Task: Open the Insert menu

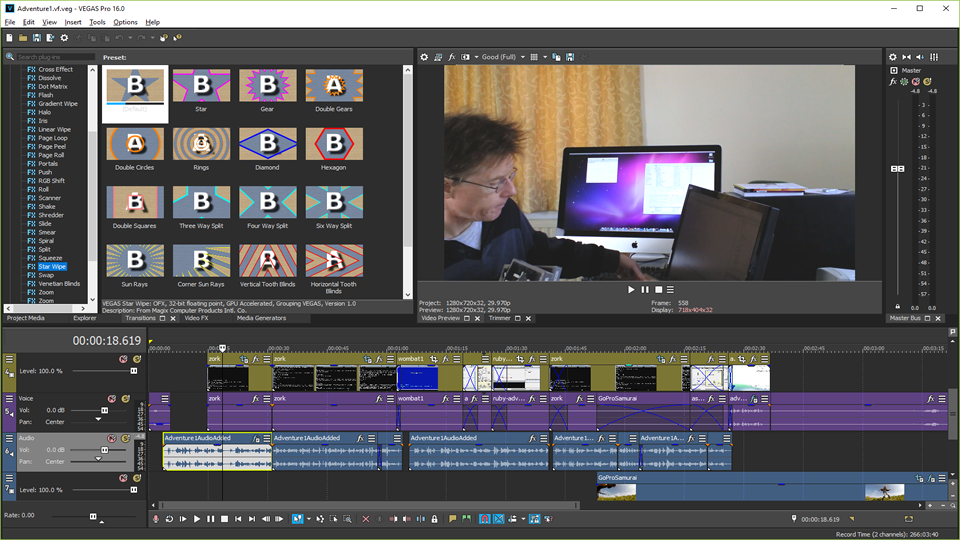Action: click(x=73, y=22)
